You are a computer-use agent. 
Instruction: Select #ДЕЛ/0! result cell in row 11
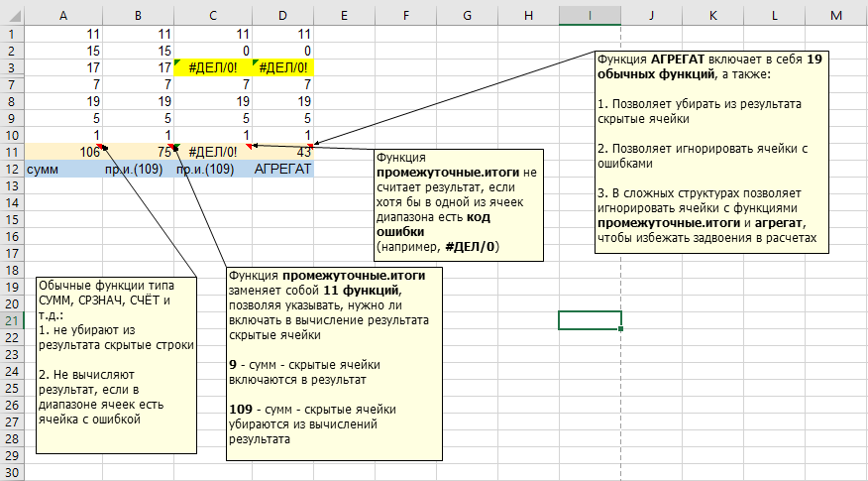click(x=213, y=152)
